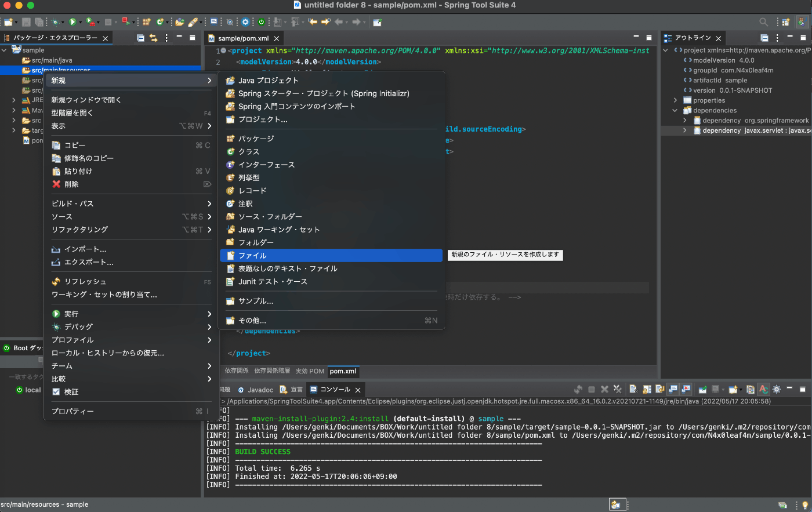Toggle Skip All Breakpoints in toolbar

pos(230,22)
